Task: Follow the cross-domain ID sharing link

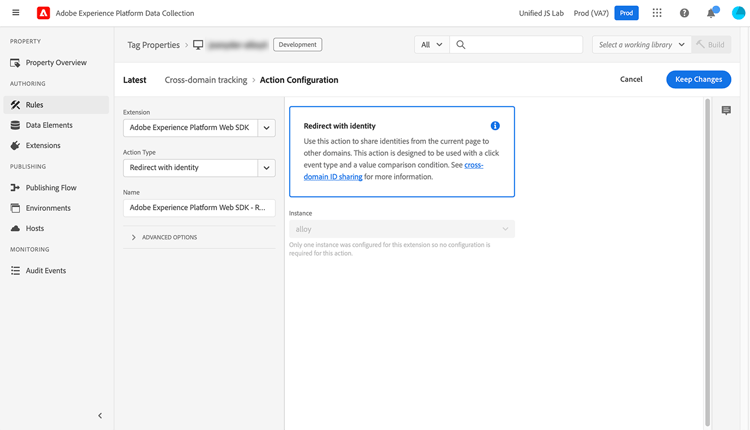Action: pyautogui.click(x=393, y=171)
